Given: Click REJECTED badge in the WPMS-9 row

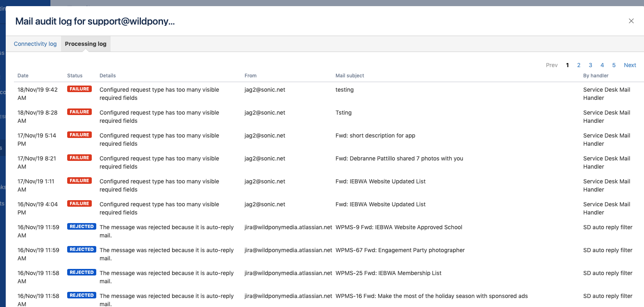Looking at the screenshot, I should pos(82,226).
